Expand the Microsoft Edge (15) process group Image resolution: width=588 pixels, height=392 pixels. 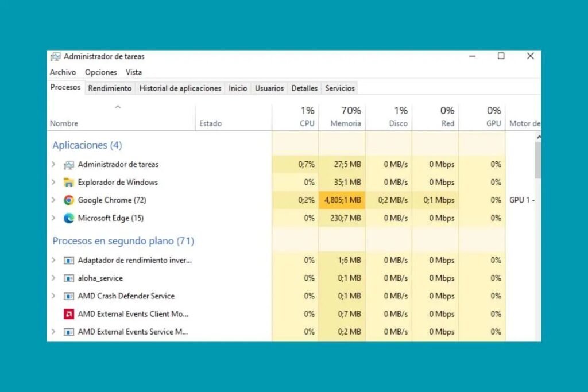click(x=53, y=218)
